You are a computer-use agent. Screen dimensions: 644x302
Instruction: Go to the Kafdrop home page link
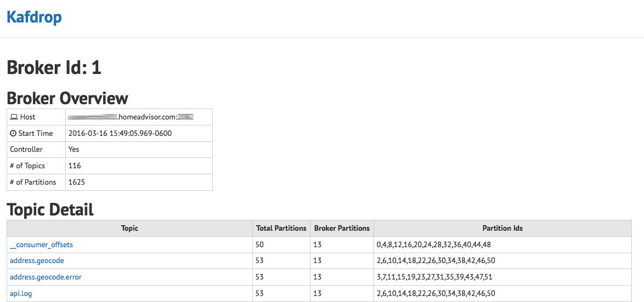click(34, 17)
